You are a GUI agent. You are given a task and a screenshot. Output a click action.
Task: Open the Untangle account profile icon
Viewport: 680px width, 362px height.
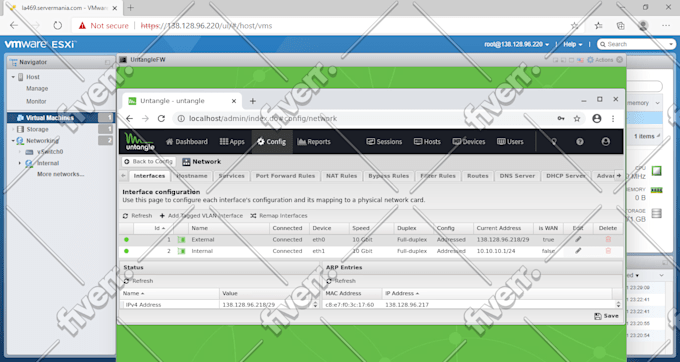tap(606, 142)
